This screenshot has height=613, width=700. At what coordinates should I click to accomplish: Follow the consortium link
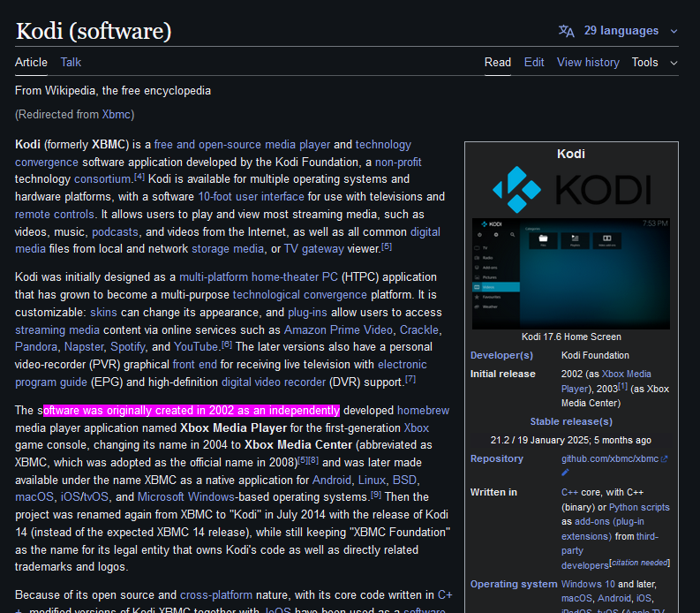[x=102, y=179]
